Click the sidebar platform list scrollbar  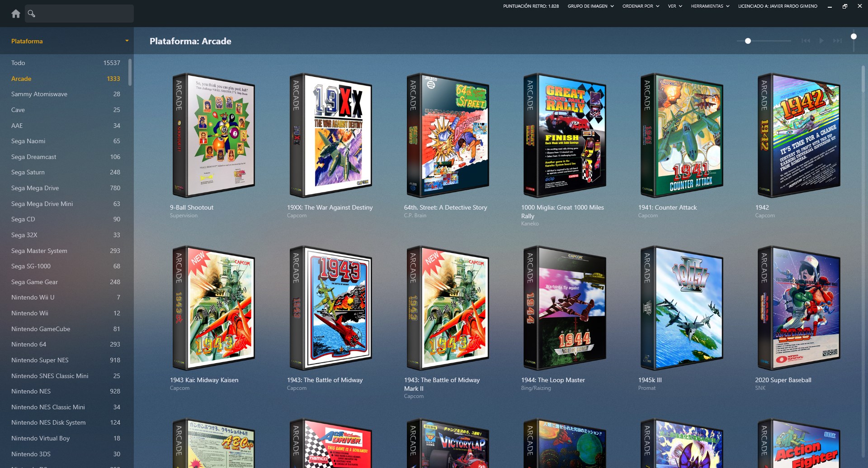point(130,72)
